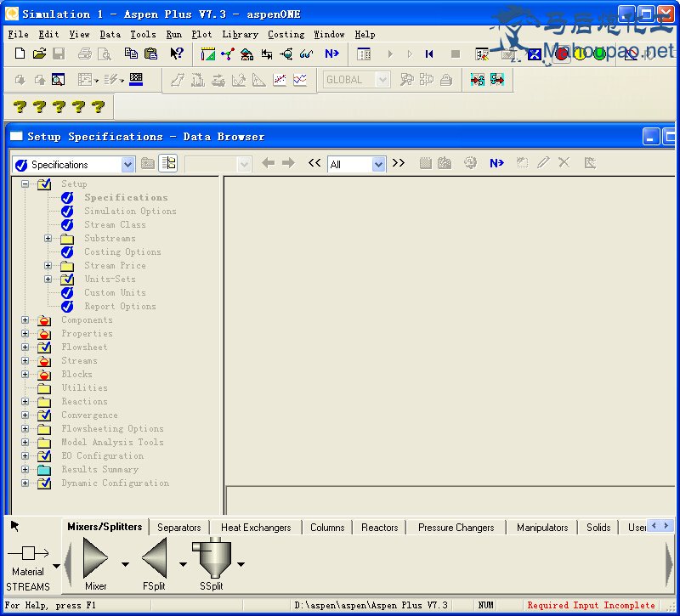Open the File menu

click(18, 34)
